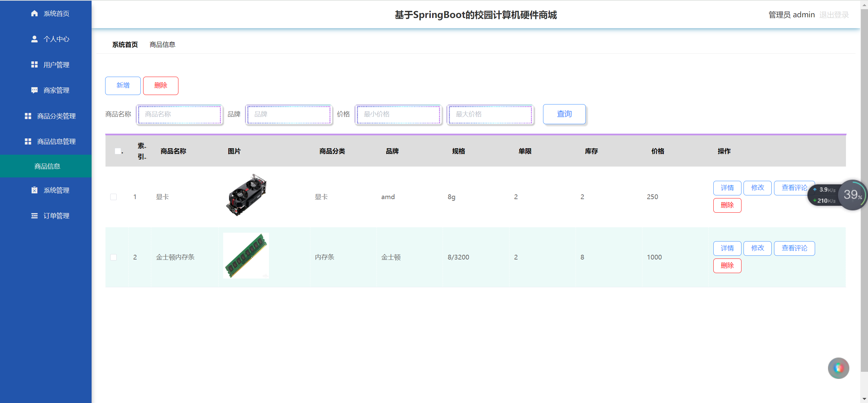Click the 查询 search button
The width and height of the screenshot is (868, 403).
tap(564, 114)
